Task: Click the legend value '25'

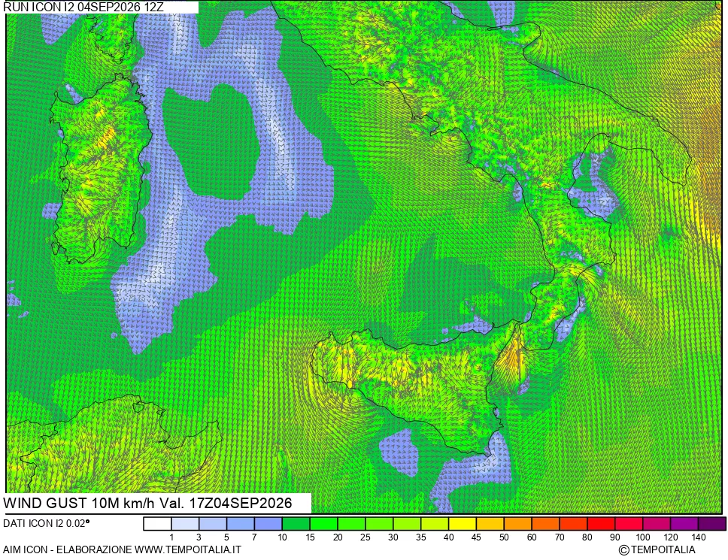Action: click(x=366, y=537)
